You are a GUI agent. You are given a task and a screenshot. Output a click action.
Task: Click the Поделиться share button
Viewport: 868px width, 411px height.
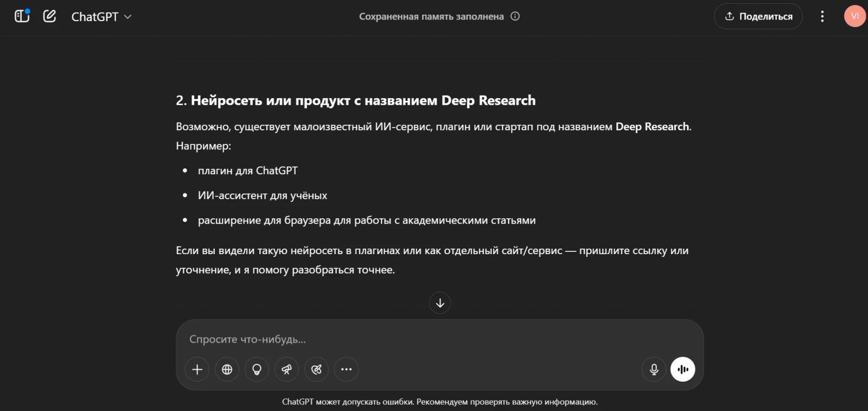point(758,16)
